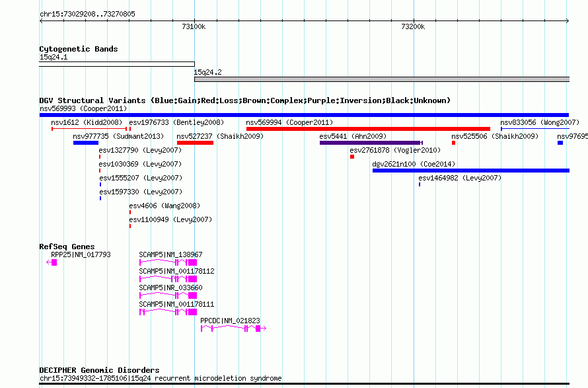Image resolution: width=588 pixels, height=388 pixels.
Task: Click esv1100949 (Levy2007) variant label
Action: (170, 219)
